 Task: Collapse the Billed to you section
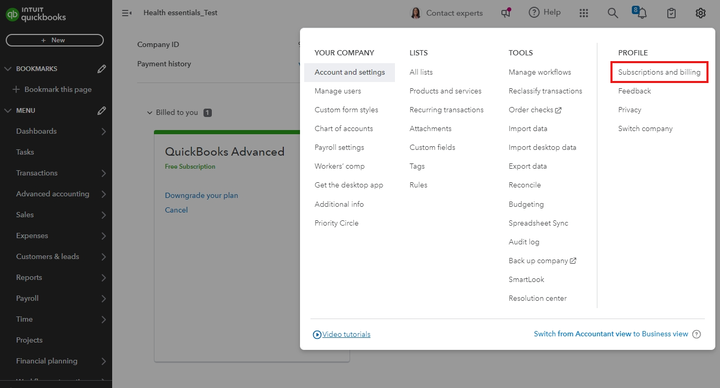coord(149,112)
